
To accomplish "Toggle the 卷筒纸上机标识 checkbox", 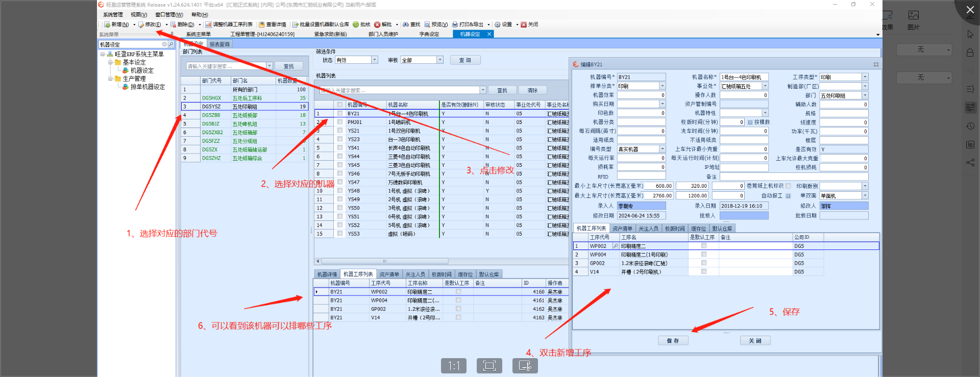I will (789, 186).
